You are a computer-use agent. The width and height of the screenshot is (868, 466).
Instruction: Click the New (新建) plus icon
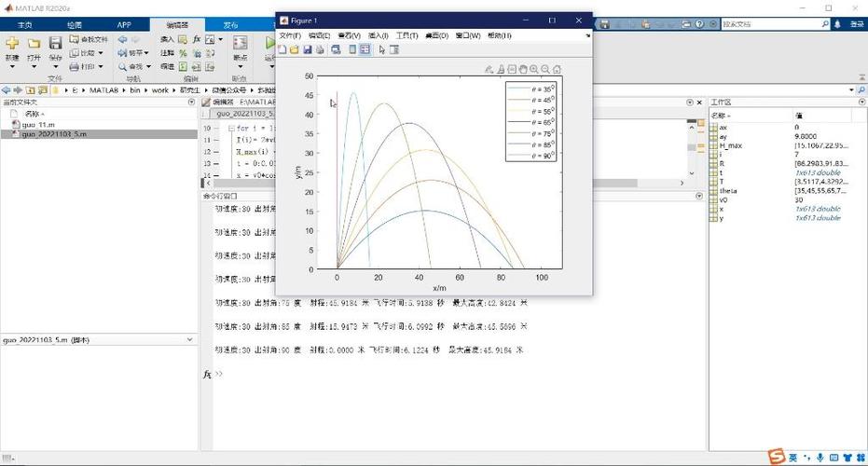12,43
